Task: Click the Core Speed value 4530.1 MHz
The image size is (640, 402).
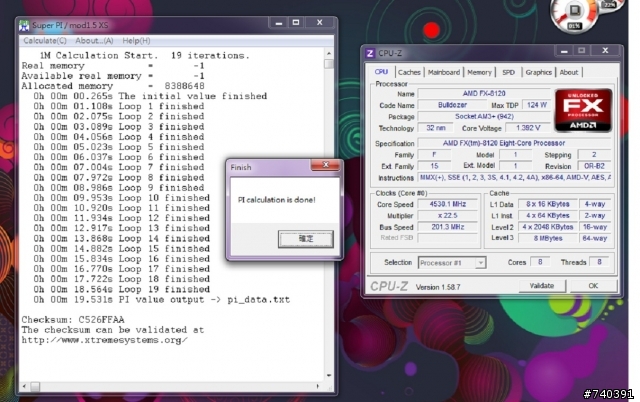Action: pos(448,204)
